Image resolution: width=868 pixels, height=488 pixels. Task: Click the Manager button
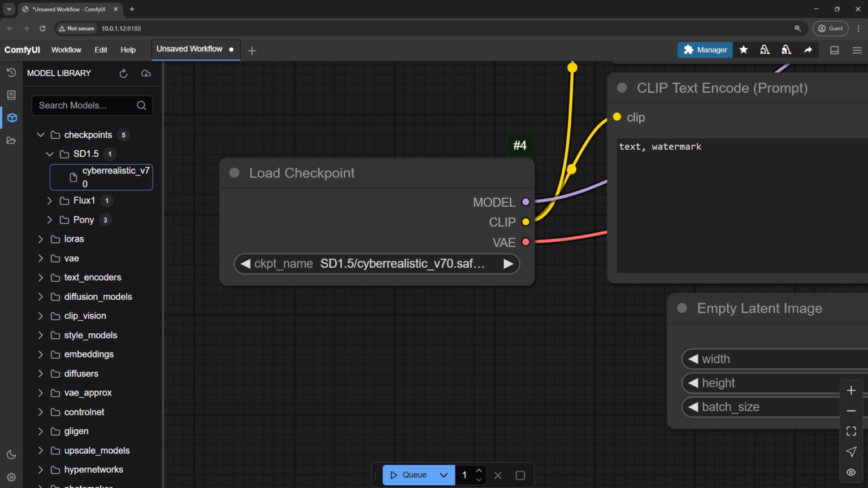705,50
